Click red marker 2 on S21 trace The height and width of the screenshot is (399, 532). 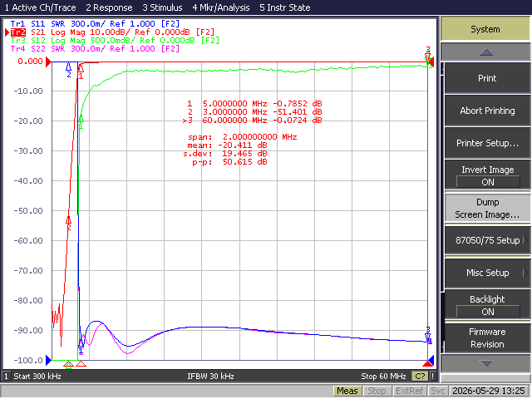[68, 223]
